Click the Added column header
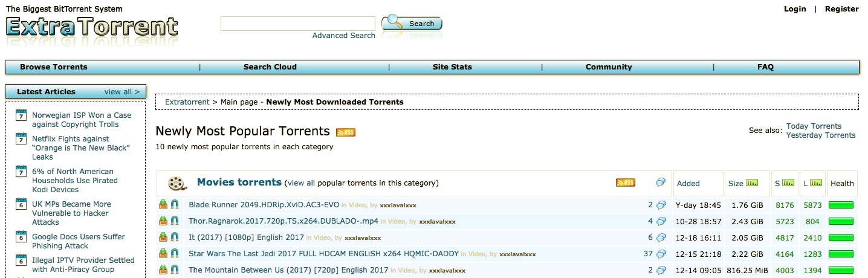Viewport: 868px width, 278px height. [688, 184]
